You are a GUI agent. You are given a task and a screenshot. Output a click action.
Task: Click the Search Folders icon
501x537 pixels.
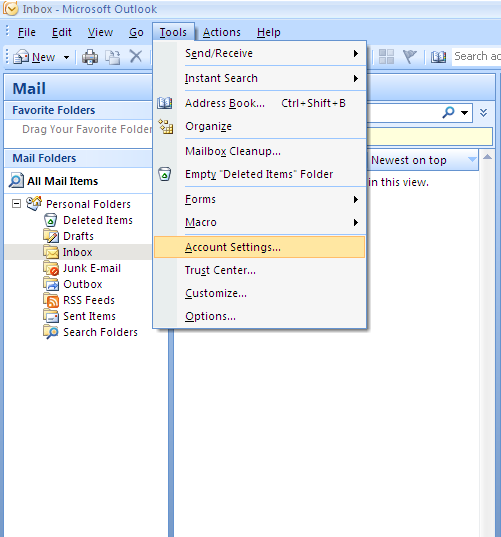pyautogui.click(x=51, y=332)
